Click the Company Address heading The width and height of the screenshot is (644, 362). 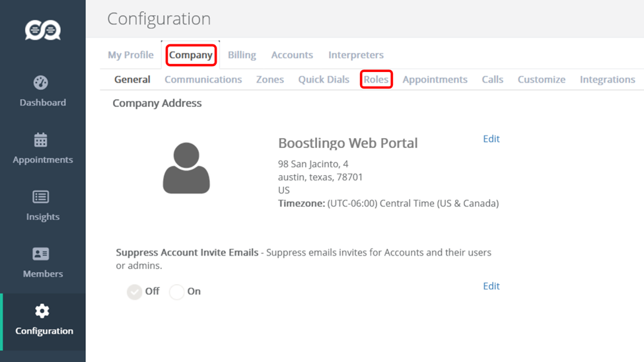click(x=157, y=103)
